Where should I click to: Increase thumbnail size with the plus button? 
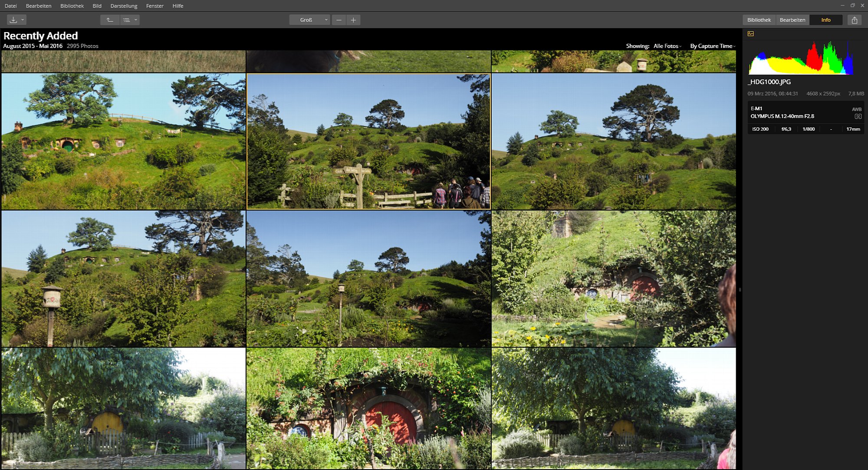pyautogui.click(x=353, y=20)
